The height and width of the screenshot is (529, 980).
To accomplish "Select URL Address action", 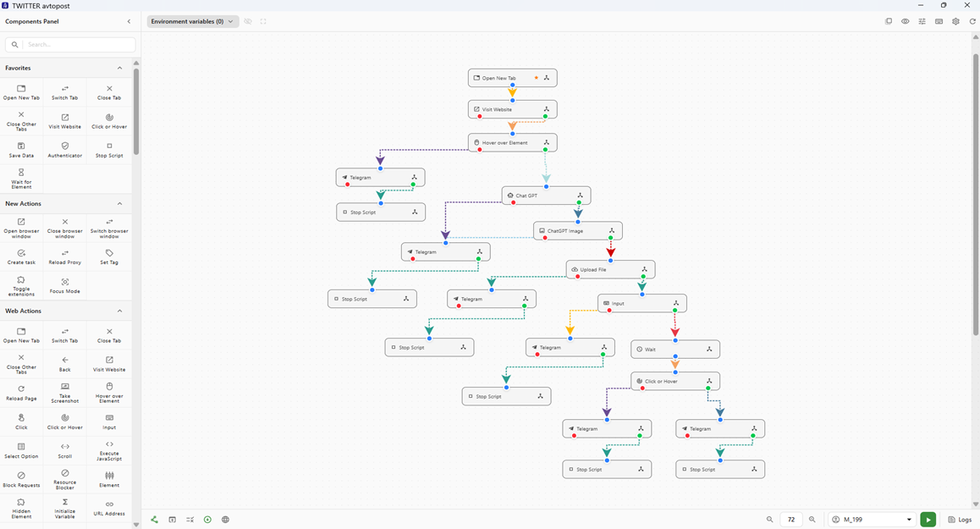I will [x=109, y=508].
